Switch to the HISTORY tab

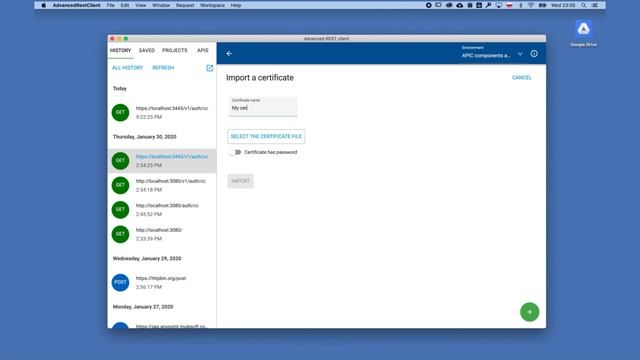tap(120, 50)
